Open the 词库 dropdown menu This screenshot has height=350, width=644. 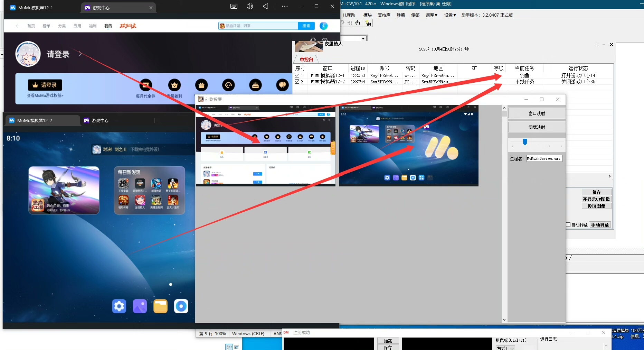pyautogui.click(x=432, y=15)
